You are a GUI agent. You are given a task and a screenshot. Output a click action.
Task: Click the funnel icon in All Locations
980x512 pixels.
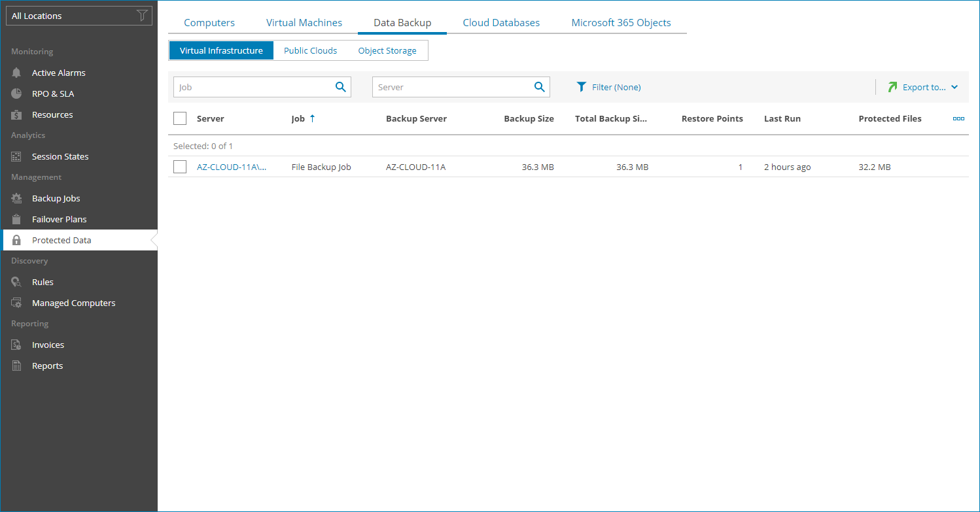[141, 16]
